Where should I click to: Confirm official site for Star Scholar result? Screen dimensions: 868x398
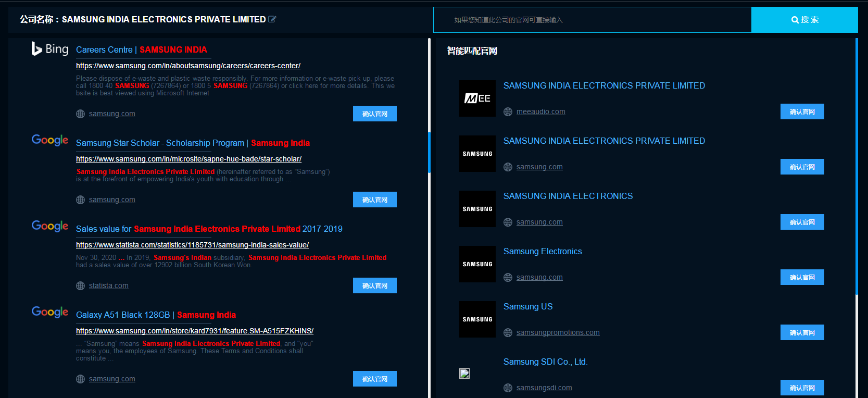(x=375, y=200)
